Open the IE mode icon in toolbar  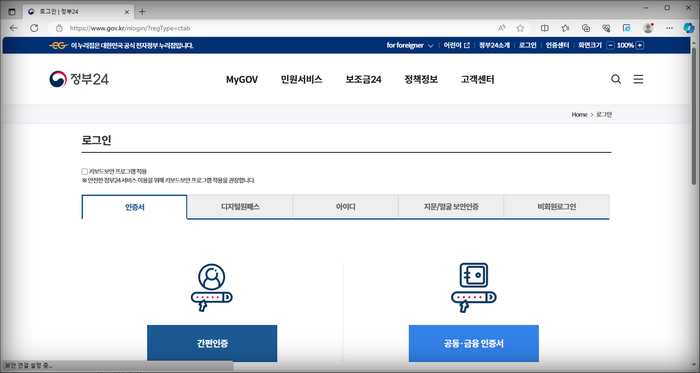(627, 28)
